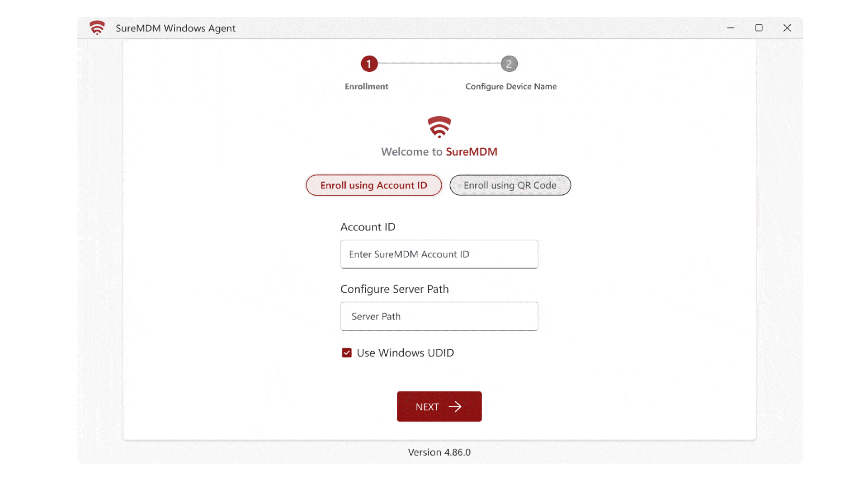868x488 pixels.
Task: Click the SureMDM logo above the welcome text
Action: 439,127
